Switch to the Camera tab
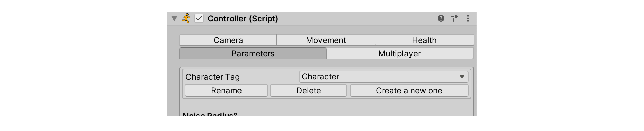The width and height of the screenshot is (644, 131). [228, 40]
